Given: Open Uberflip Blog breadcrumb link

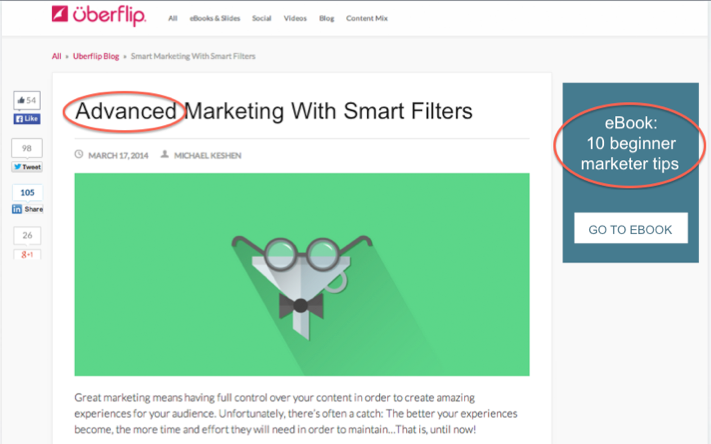Looking at the screenshot, I should point(96,56).
